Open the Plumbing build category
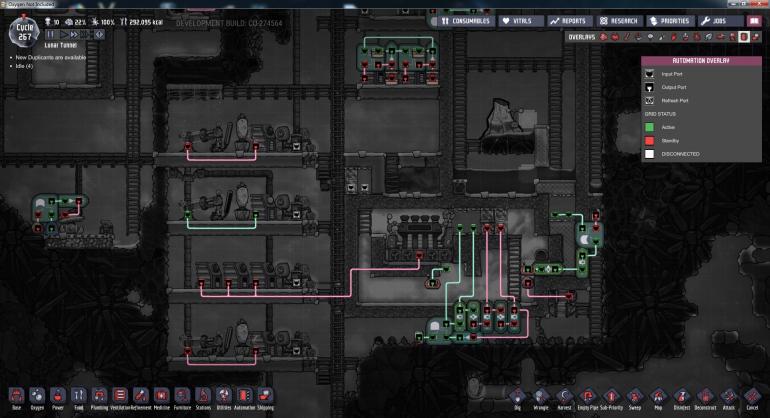Image resolution: width=770 pixels, height=418 pixels. 99,396
